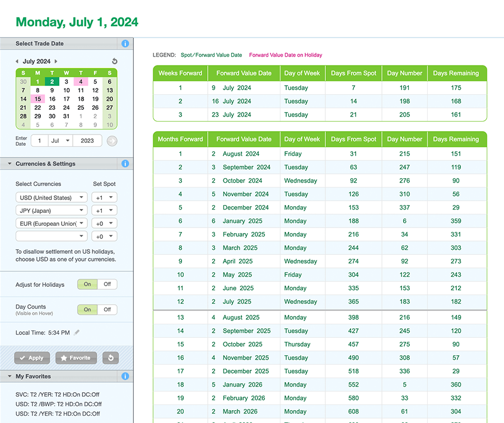
Task: Click the Favorite button
Action: tap(76, 357)
